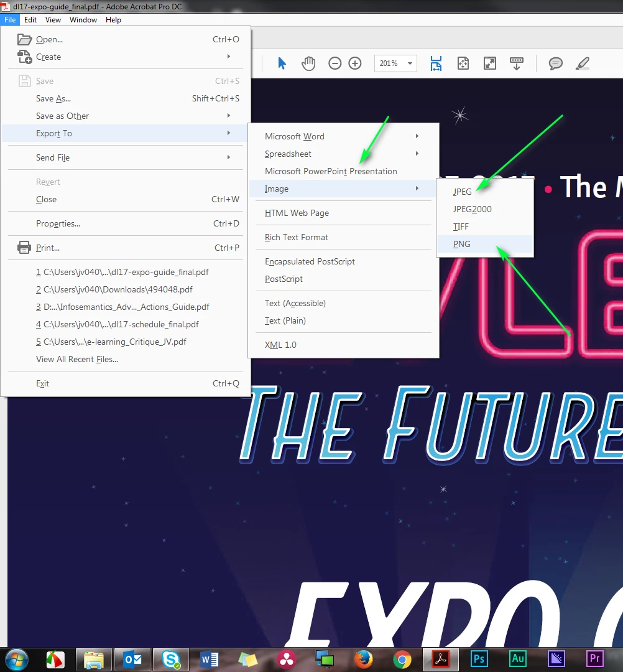Select JPEG image format
Viewport: 623px width, 672px height.
click(485, 192)
